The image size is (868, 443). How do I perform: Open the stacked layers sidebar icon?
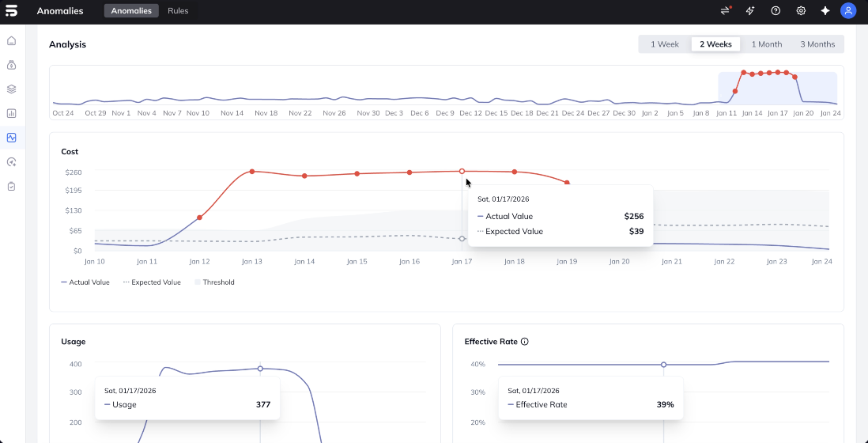click(11, 89)
